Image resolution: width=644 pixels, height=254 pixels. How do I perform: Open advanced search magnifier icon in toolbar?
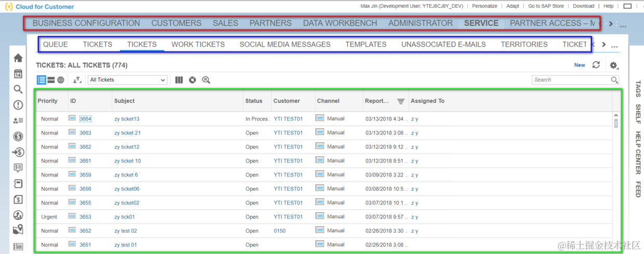pos(206,80)
